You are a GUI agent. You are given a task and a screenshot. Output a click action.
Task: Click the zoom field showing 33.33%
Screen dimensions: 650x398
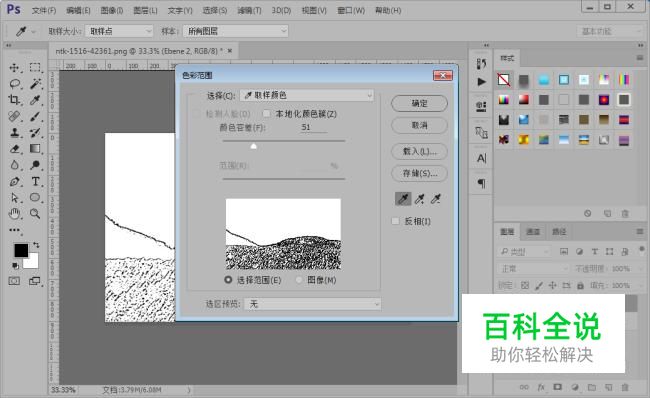click(63, 390)
